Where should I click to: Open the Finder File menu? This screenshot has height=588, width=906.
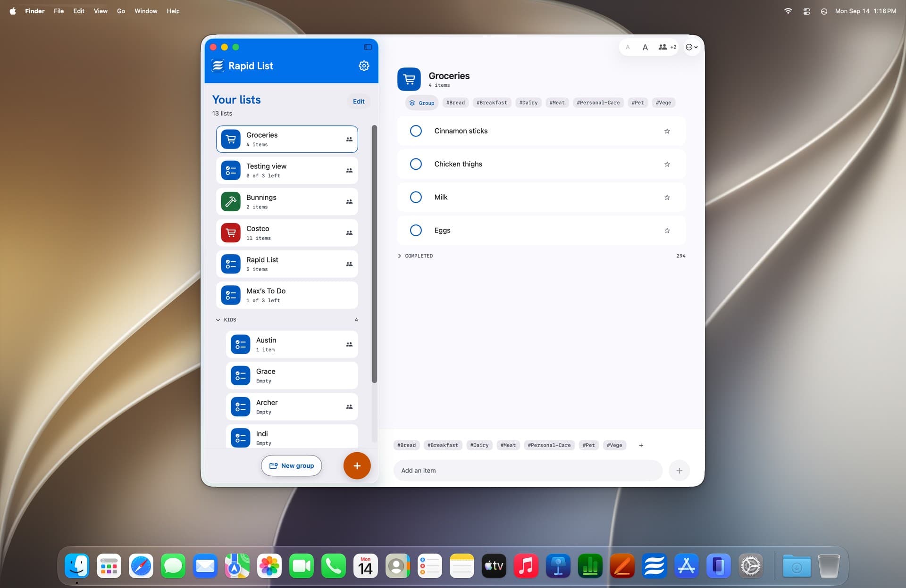[59, 11]
